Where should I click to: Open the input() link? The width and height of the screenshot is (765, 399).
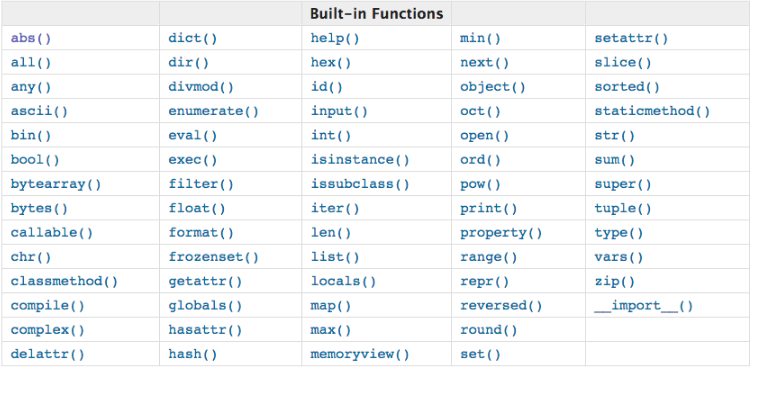click(x=339, y=111)
